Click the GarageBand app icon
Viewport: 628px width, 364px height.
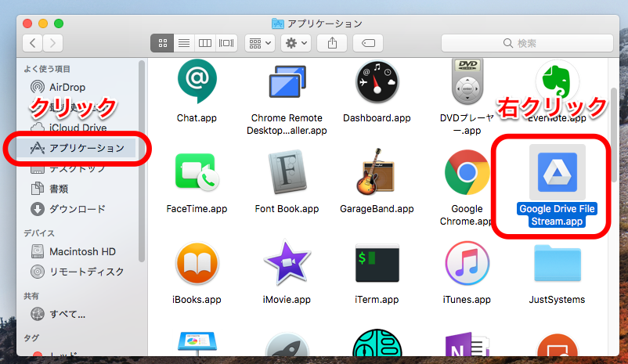[377, 172]
